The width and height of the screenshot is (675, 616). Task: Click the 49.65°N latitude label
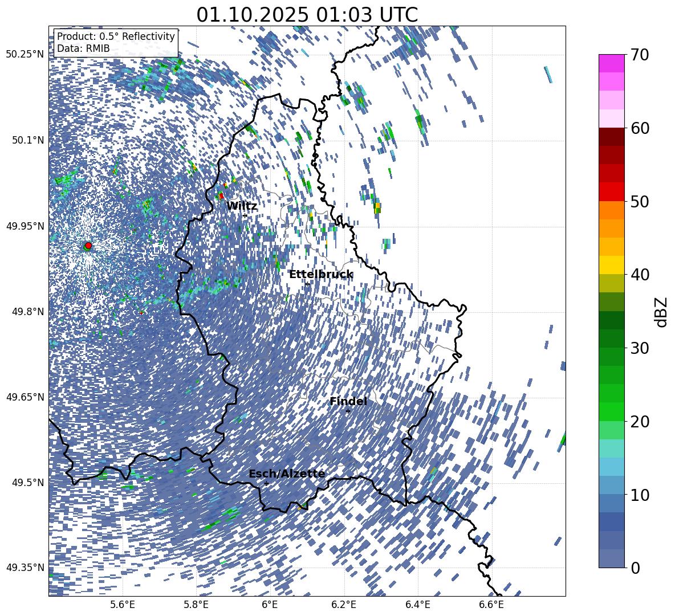pyautogui.click(x=25, y=397)
